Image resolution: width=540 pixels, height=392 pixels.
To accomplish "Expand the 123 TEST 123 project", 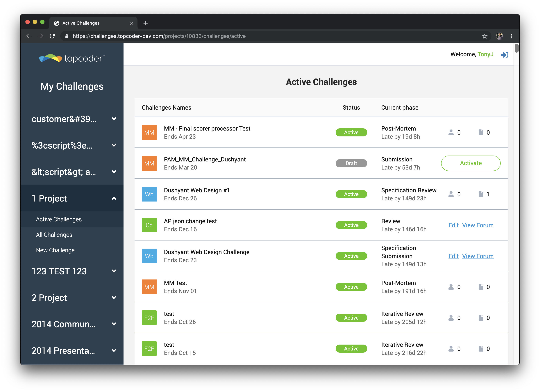I will click(x=114, y=271).
